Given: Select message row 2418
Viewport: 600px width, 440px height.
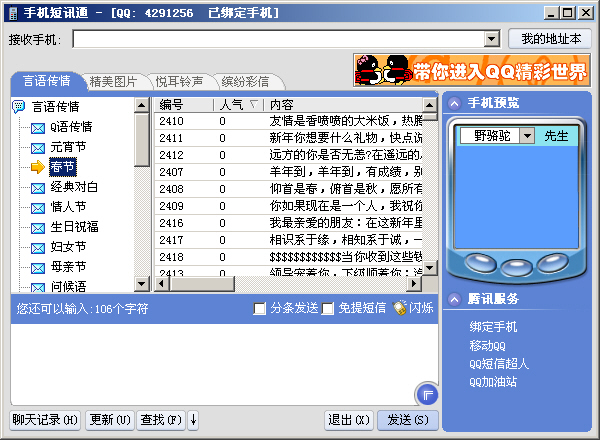Looking at the screenshot, I should (289, 257).
